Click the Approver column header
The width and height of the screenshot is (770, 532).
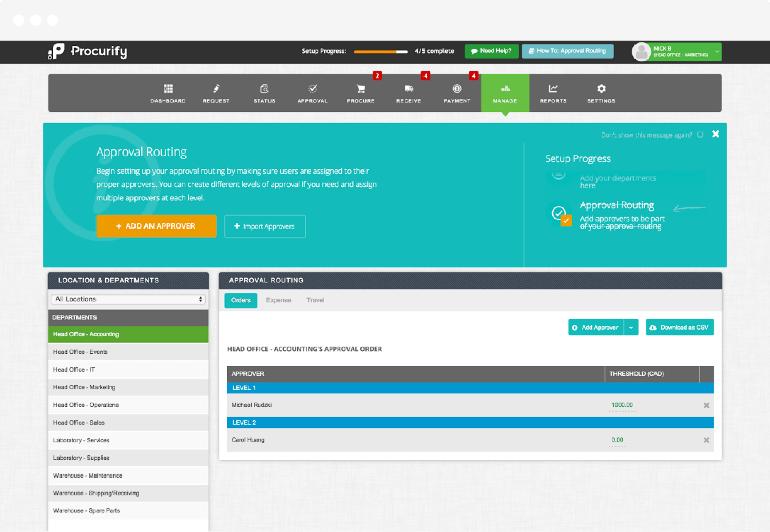(416, 374)
